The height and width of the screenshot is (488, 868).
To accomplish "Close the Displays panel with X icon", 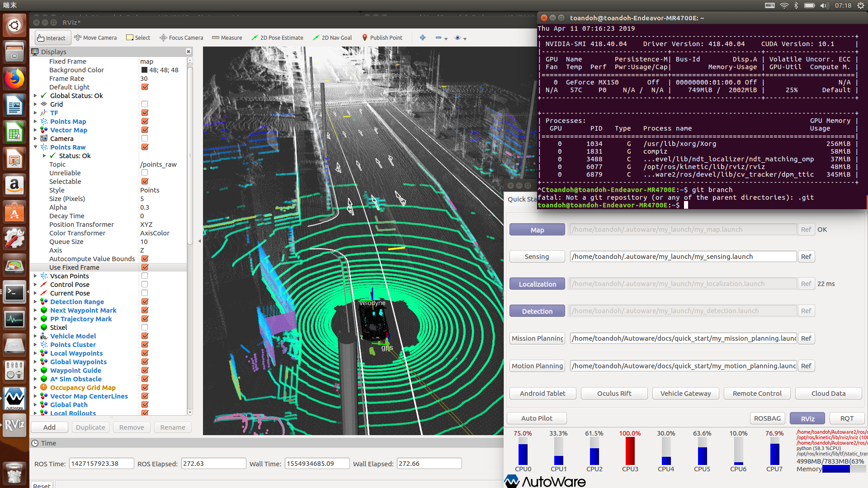I will coord(189,52).
